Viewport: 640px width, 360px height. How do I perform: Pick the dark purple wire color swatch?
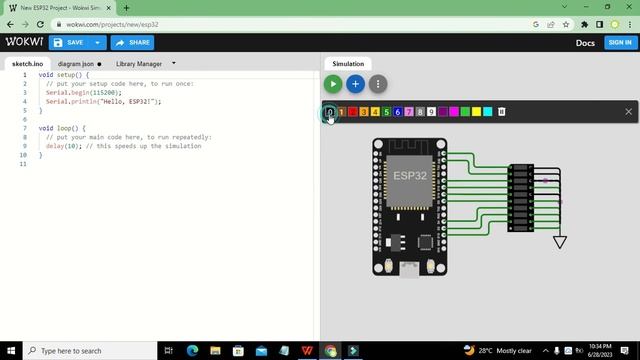tap(443, 112)
